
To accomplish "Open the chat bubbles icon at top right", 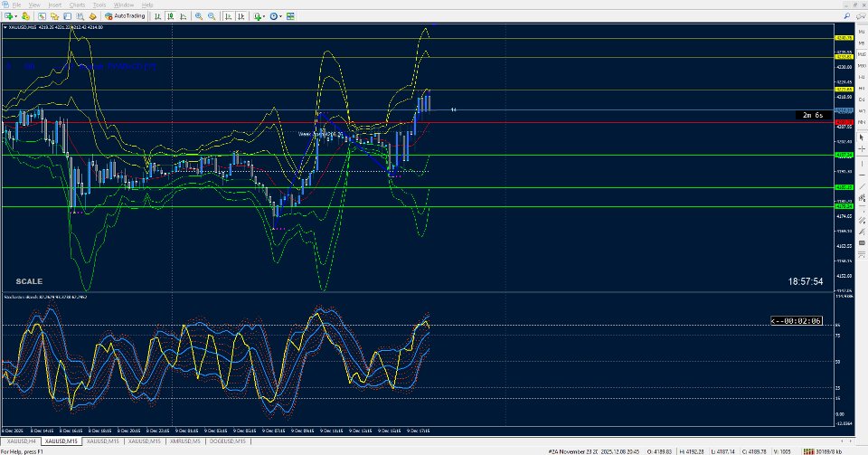I will click(861, 16).
